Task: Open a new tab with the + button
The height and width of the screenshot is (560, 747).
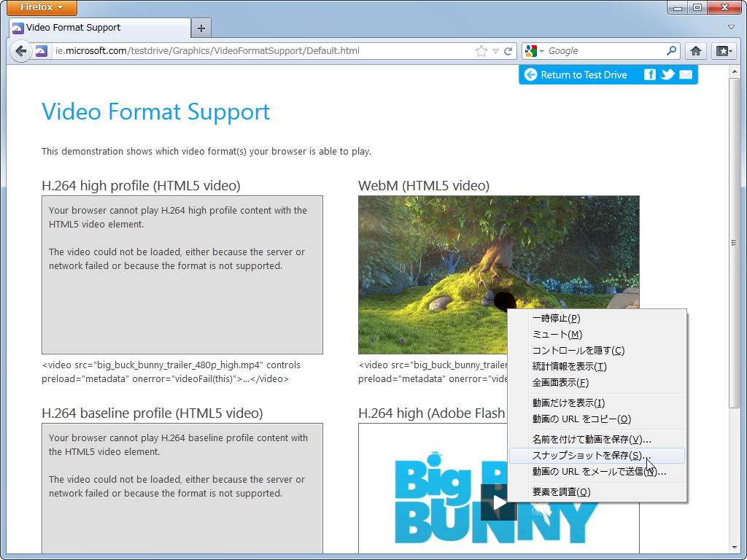Action: click(x=201, y=28)
